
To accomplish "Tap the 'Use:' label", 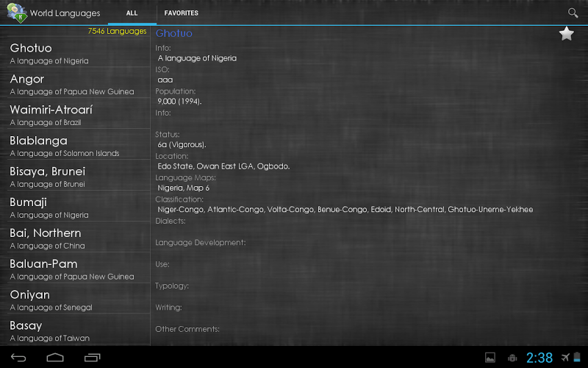I will [162, 264].
